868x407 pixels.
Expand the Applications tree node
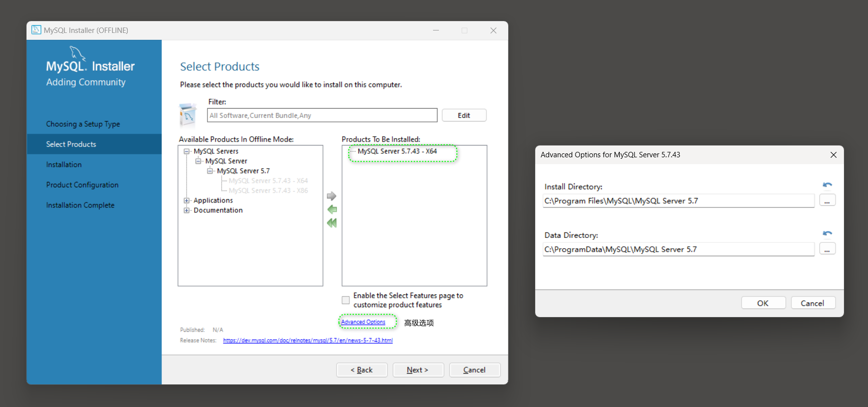pyautogui.click(x=187, y=201)
